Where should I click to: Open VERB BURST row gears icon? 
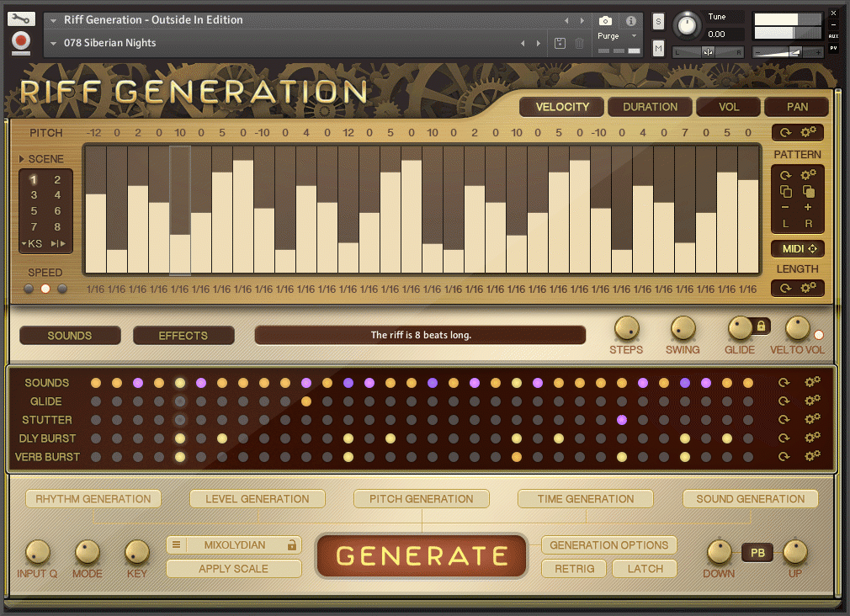[x=812, y=455]
